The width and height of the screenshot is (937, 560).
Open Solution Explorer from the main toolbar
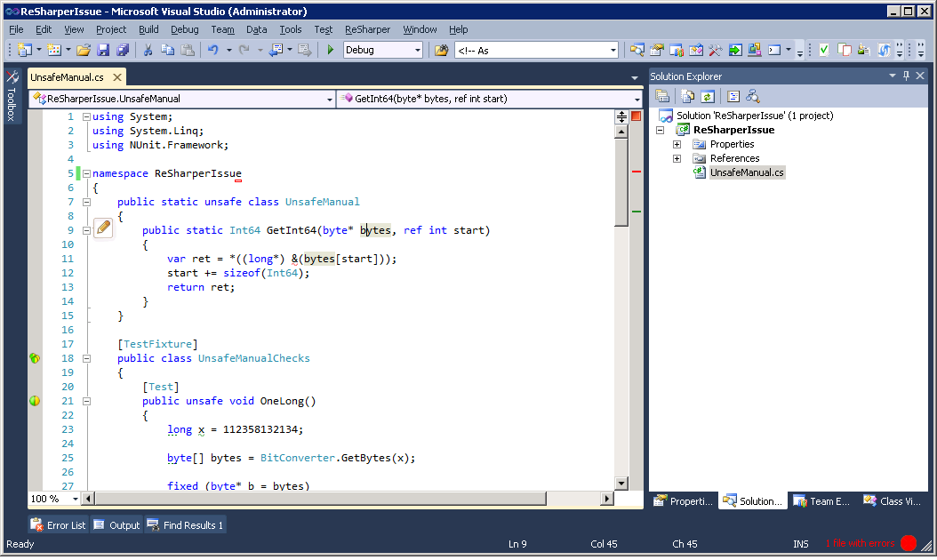[x=637, y=50]
